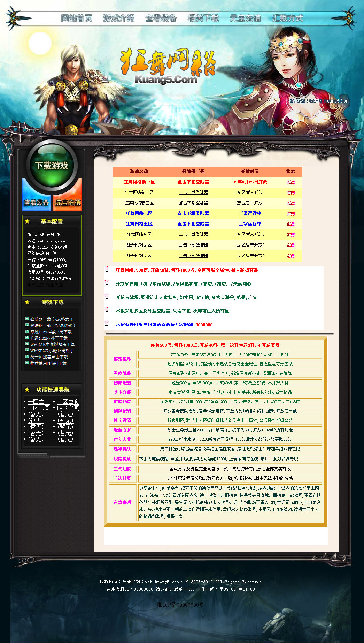Click arrow icon beside 统一加速器点击下载
This screenshot has width=364, height=643.
click(27, 357)
